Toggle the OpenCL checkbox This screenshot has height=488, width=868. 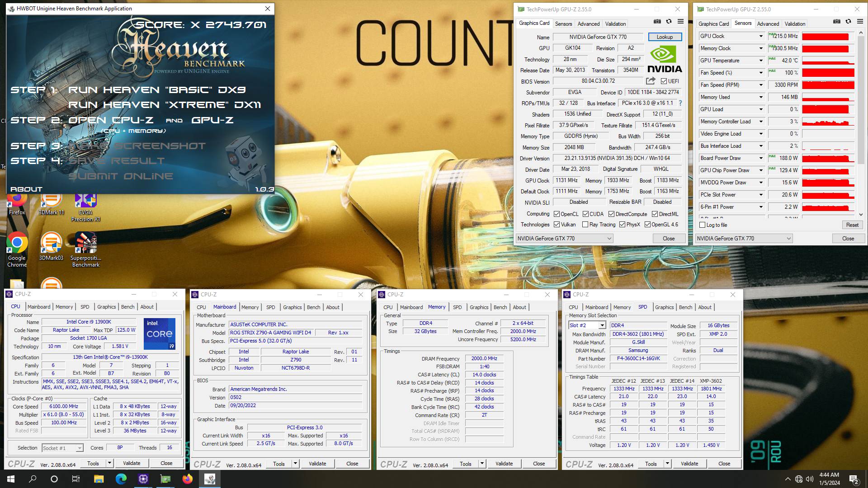pyautogui.click(x=557, y=214)
